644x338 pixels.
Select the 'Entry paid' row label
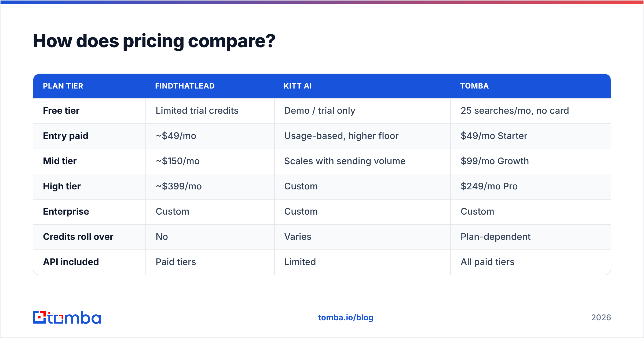point(65,136)
